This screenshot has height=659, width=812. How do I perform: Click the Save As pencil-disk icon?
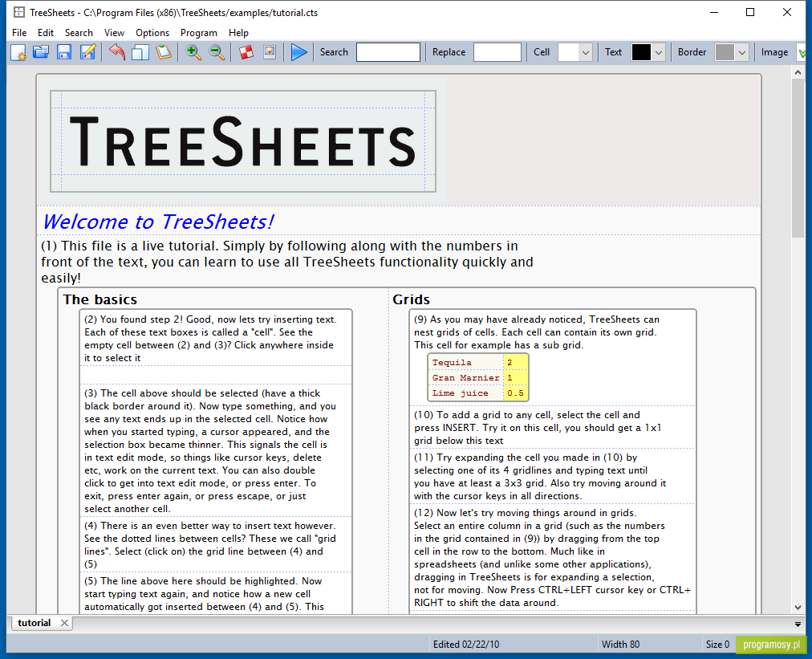pos(87,52)
